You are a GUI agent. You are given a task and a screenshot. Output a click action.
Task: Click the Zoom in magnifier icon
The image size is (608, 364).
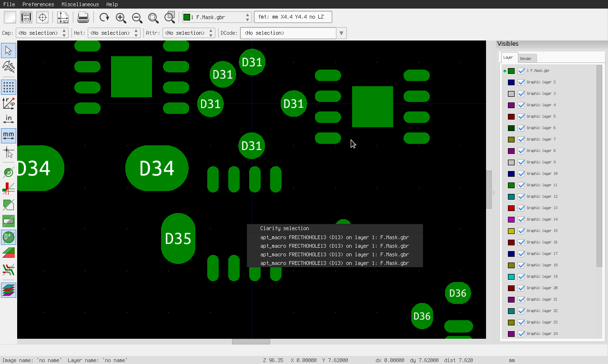point(121,18)
